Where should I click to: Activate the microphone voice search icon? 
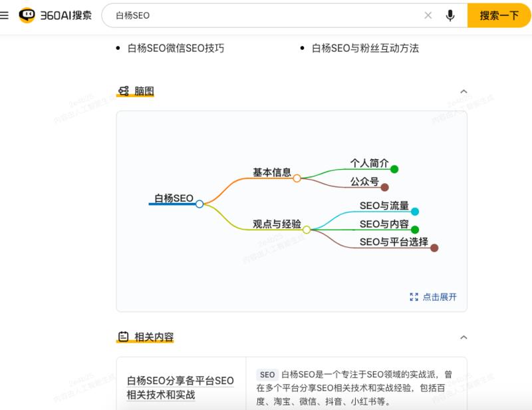click(x=450, y=15)
